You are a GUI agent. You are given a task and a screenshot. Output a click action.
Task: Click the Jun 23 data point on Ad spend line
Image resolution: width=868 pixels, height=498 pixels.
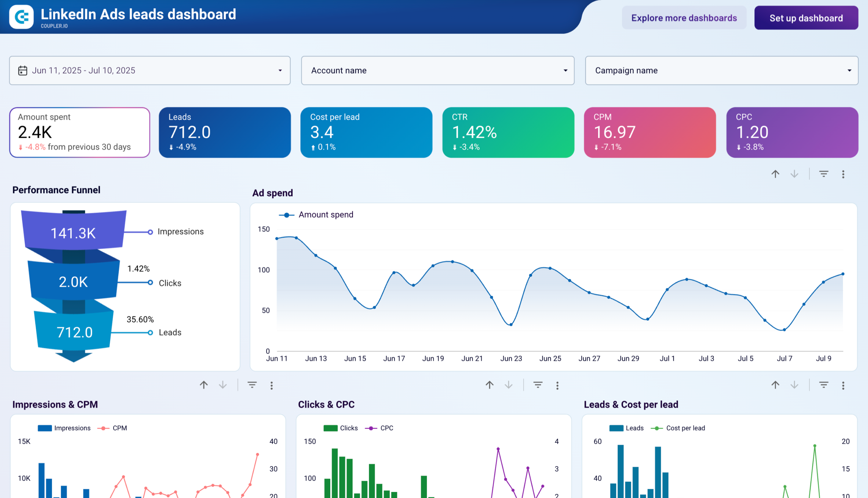coord(511,324)
